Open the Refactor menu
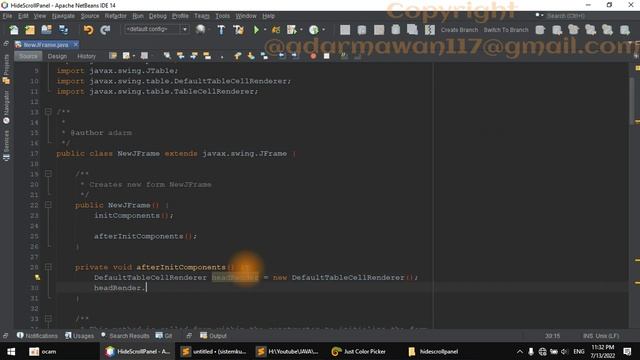This screenshot has height=360, width=640. [116, 16]
